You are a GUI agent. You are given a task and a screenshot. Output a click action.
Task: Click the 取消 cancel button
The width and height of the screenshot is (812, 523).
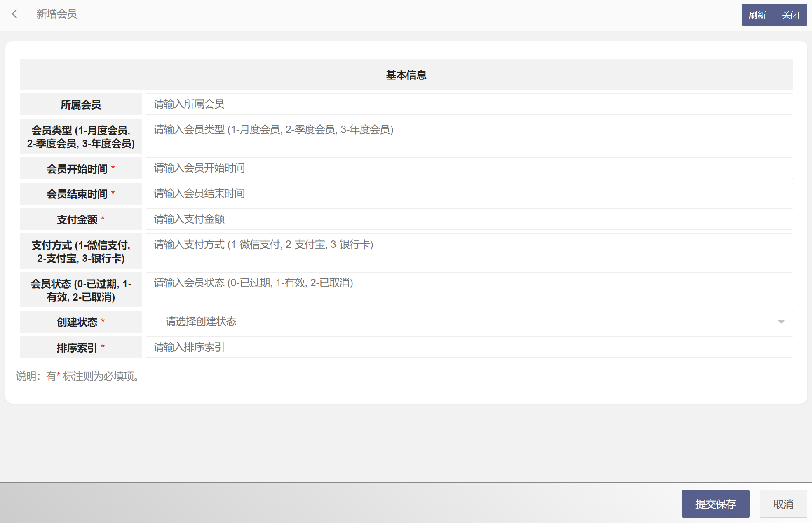(783, 504)
